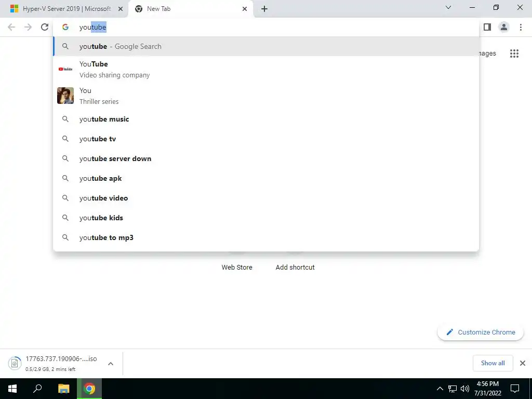Open Windows taskbar search
Image resolution: width=532 pixels, height=399 pixels.
tap(37, 389)
